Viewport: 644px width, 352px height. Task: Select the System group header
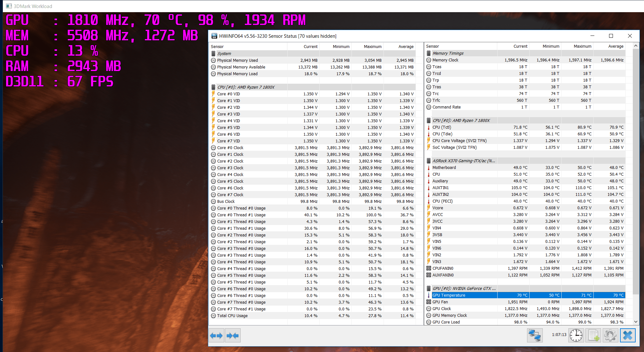click(x=224, y=53)
